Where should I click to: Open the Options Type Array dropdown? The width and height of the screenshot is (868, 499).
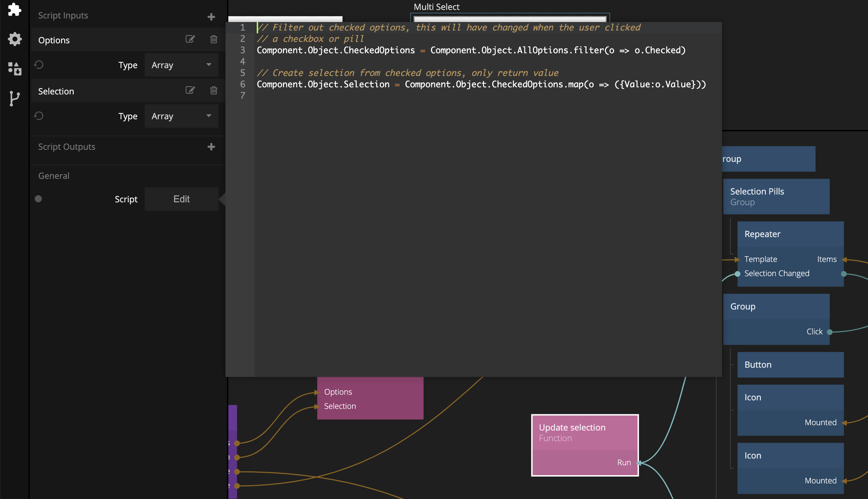[181, 65]
